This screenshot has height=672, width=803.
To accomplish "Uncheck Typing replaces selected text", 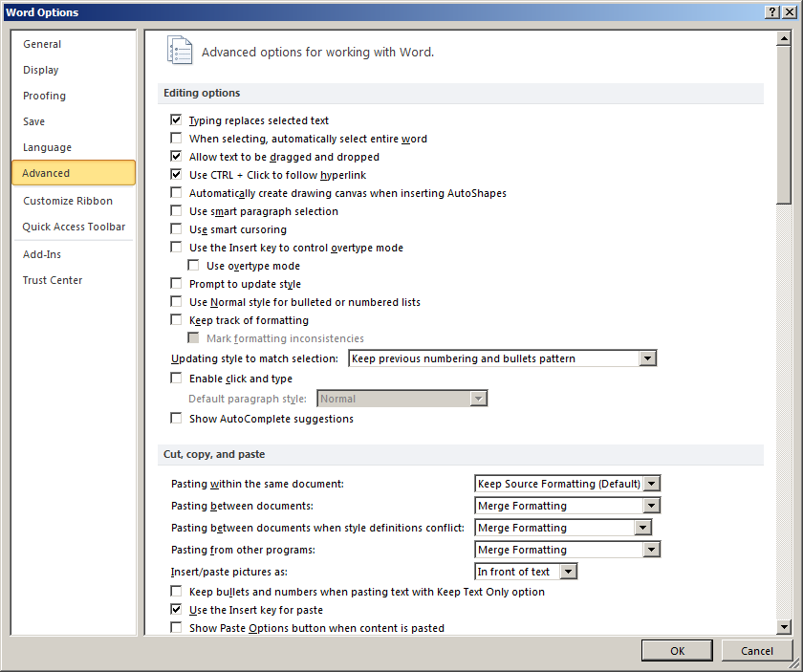I will pos(176,120).
